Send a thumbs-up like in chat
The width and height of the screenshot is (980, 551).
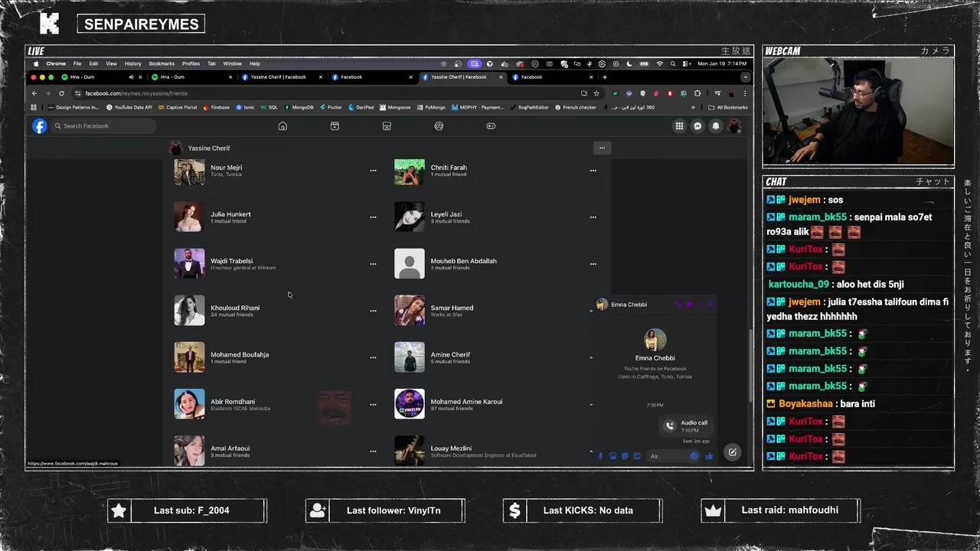709,456
